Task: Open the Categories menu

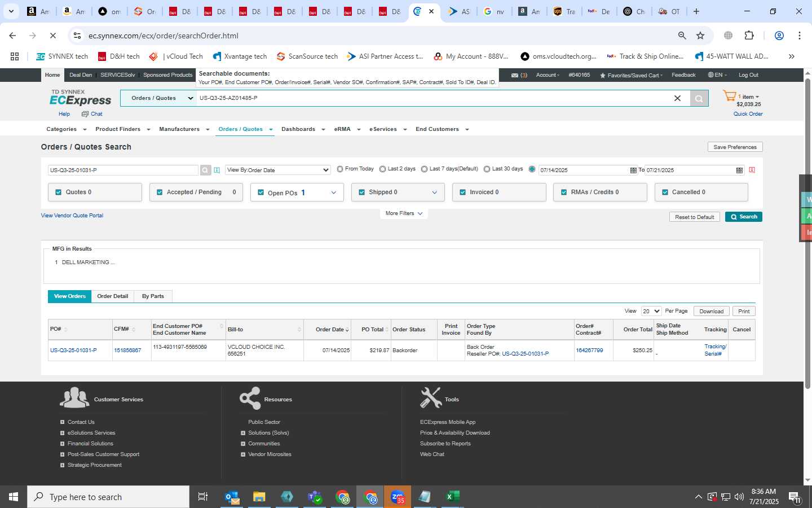Action: [x=66, y=129]
